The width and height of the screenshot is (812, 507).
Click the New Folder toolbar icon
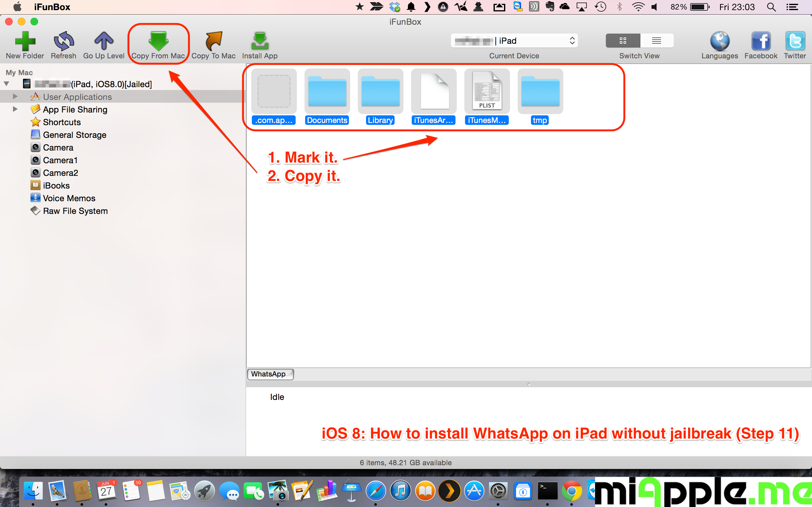click(x=25, y=41)
